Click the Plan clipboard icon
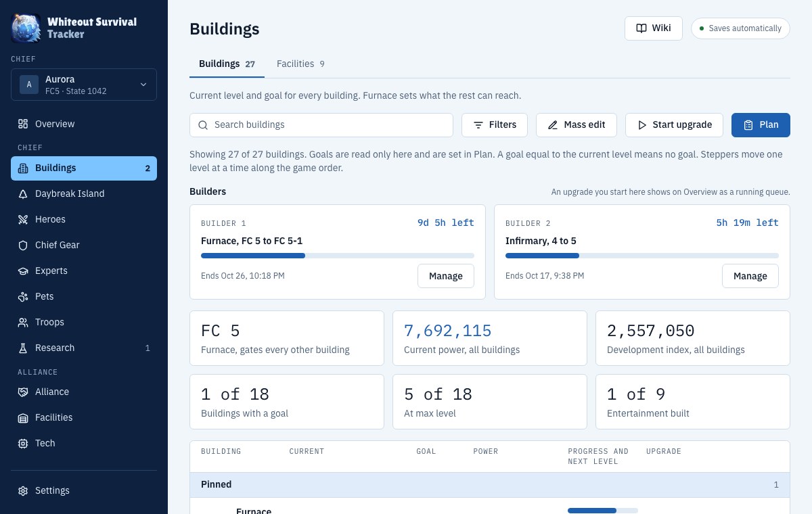The image size is (812, 514). pos(748,125)
